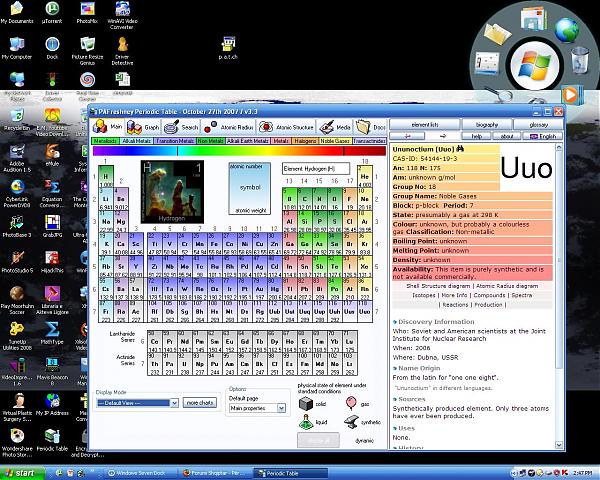This screenshot has width=600, height=480.
Task: Click the about button
Action: [x=507, y=136]
